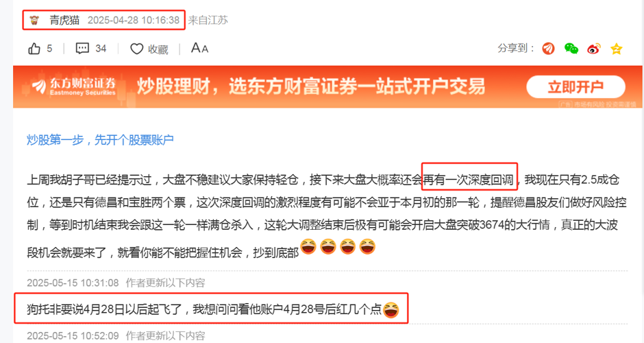
Task: Click comment count 34
Action: point(101,49)
